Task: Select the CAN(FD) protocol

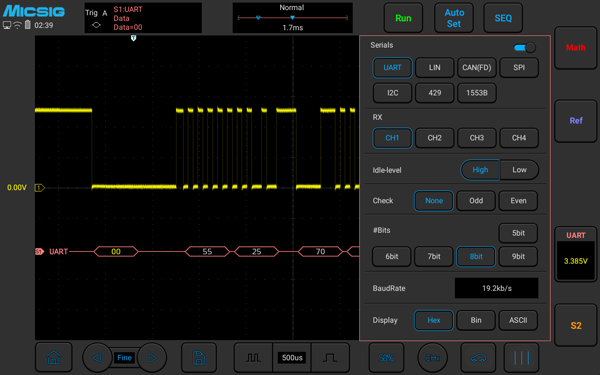Action: pos(477,68)
